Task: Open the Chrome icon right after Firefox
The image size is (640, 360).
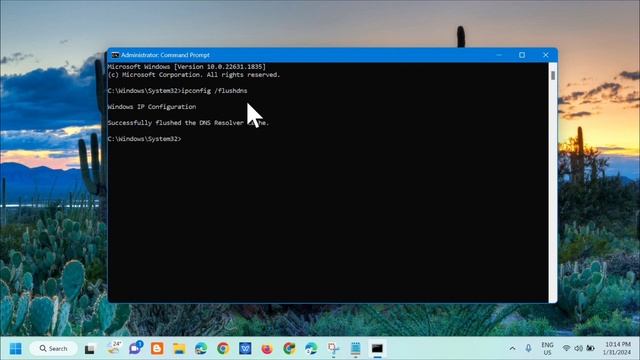Action: coord(289,349)
